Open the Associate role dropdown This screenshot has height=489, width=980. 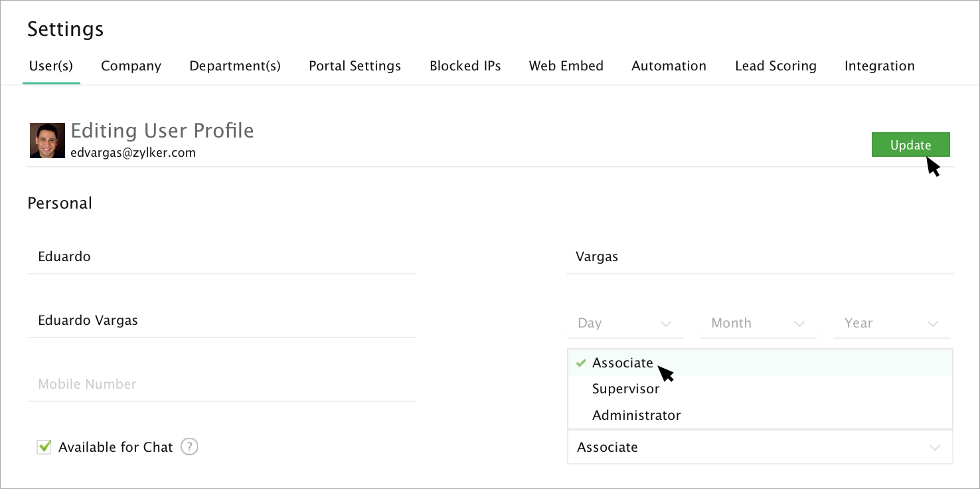[760, 447]
